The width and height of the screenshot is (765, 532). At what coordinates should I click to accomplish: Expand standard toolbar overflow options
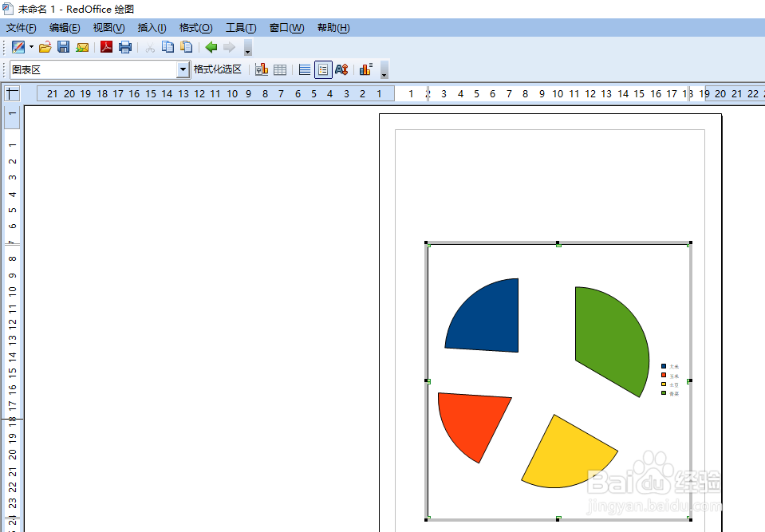point(248,47)
